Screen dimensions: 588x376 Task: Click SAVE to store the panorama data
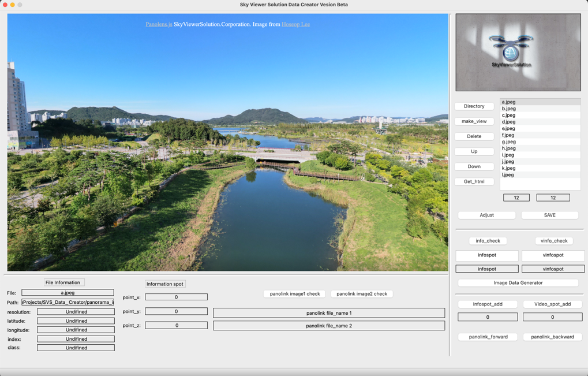(549, 215)
